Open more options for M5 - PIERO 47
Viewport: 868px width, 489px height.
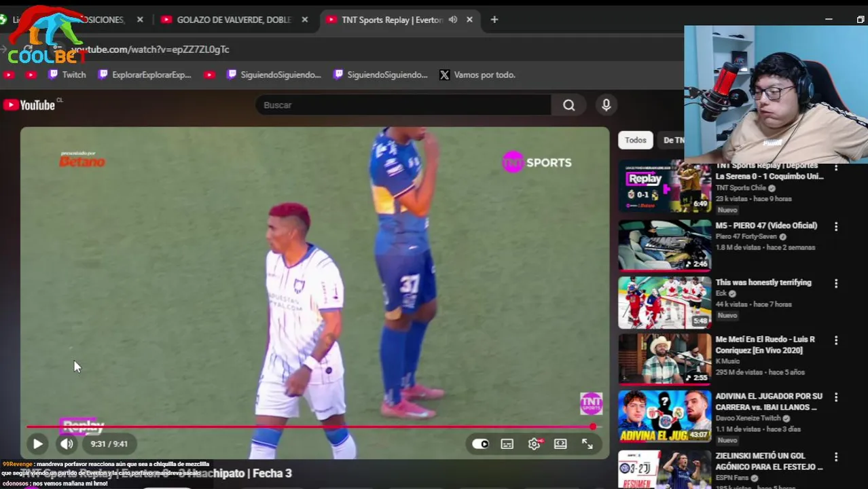tap(836, 226)
